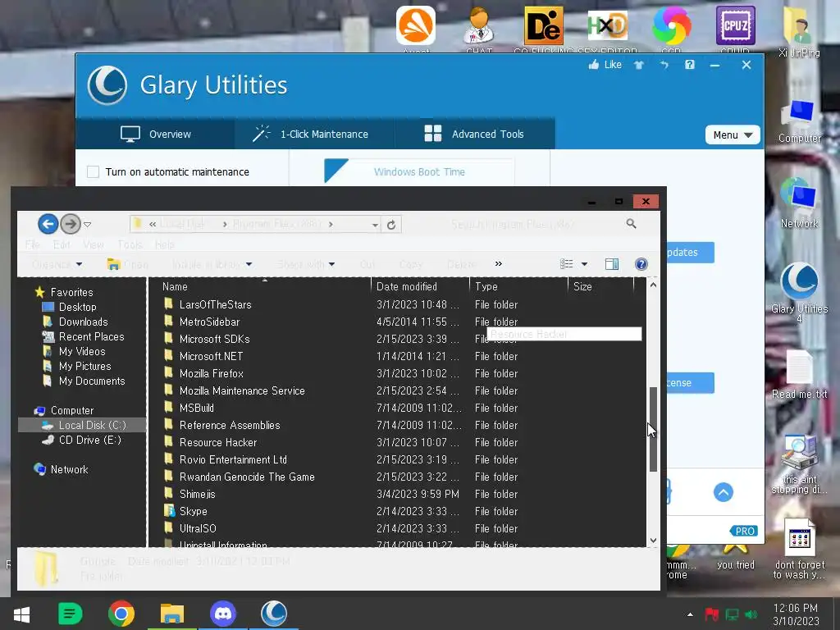The image size is (840, 630).
Task: Go back with the Explorer back arrow
Action: coord(48,224)
